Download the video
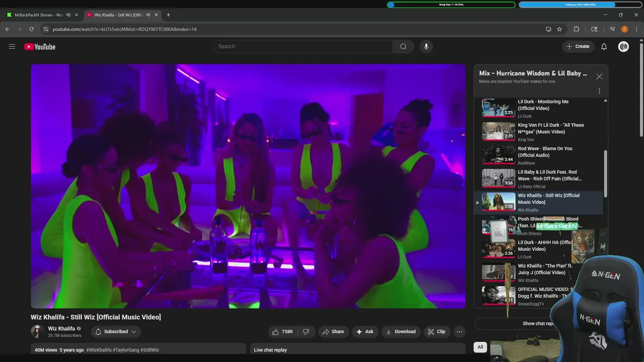This screenshot has width=644, height=362. (x=400, y=332)
